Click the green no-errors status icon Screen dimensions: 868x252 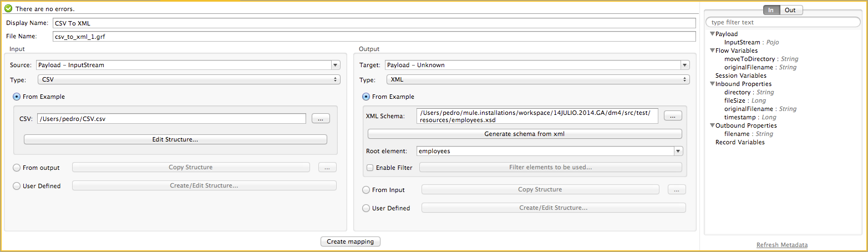click(x=8, y=9)
